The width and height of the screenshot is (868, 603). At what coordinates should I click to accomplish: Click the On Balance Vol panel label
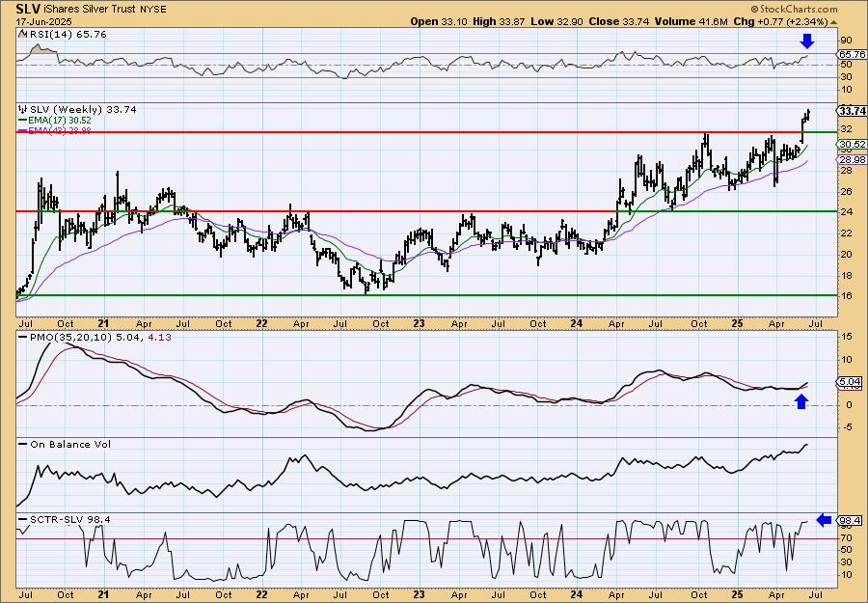pos(70,444)
